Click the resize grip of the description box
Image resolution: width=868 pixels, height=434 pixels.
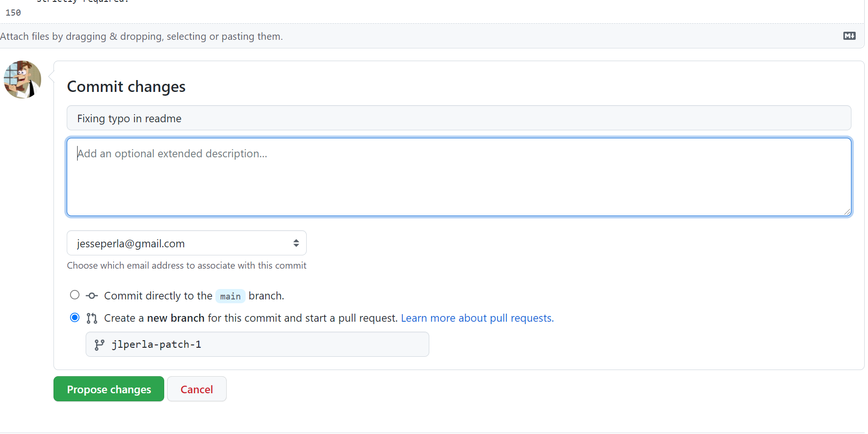(847, 212)
